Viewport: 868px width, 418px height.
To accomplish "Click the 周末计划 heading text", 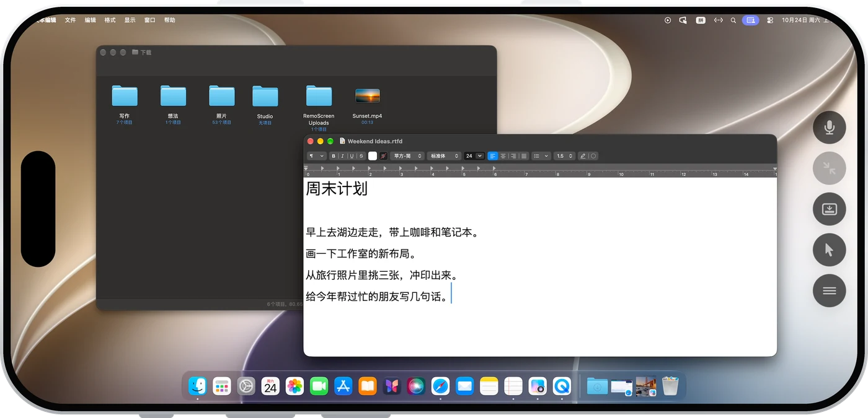I will (x=337, y=189).
